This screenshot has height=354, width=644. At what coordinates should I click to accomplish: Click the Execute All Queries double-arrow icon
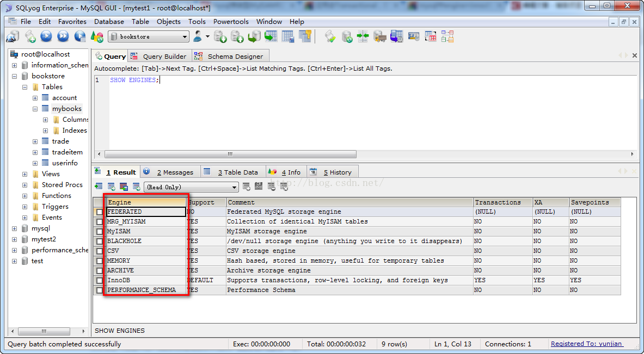(63, 36)
